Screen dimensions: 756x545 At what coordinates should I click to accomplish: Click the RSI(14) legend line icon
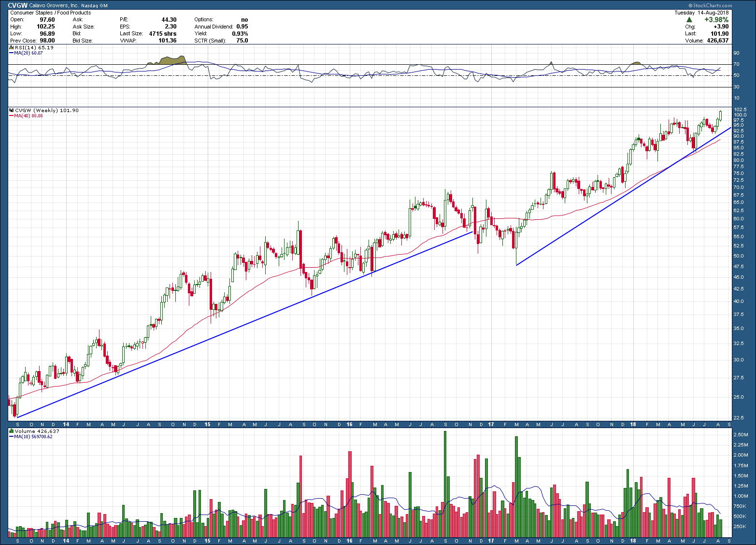(12, 48)
